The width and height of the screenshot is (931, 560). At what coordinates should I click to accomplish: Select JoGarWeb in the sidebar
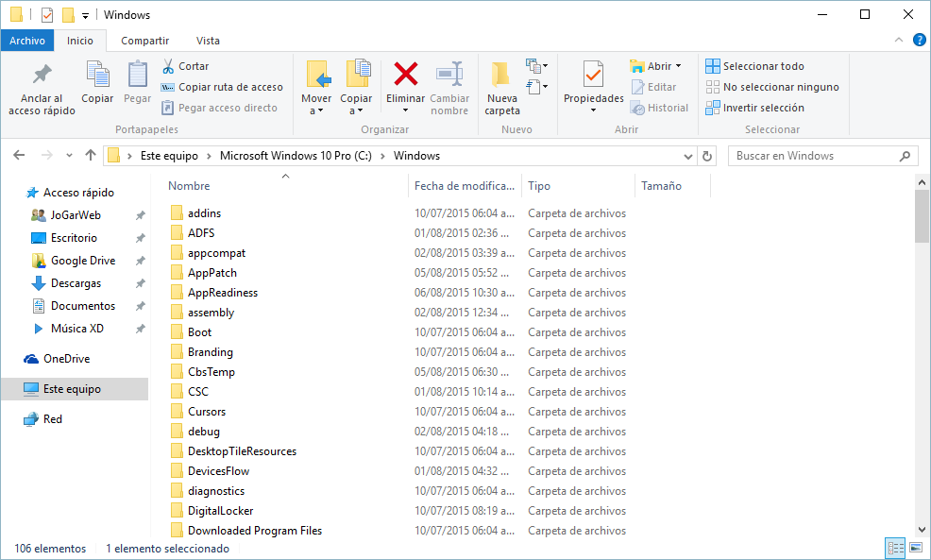[76, 215]
